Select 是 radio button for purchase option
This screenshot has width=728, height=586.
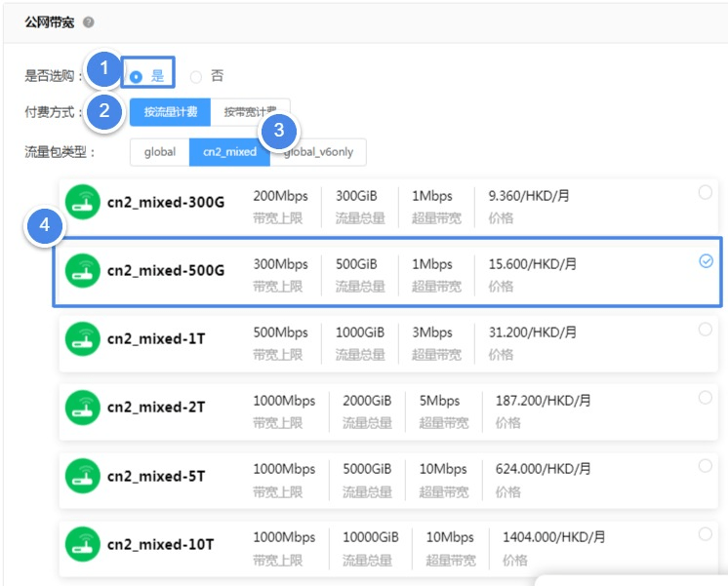coord(137,76)
